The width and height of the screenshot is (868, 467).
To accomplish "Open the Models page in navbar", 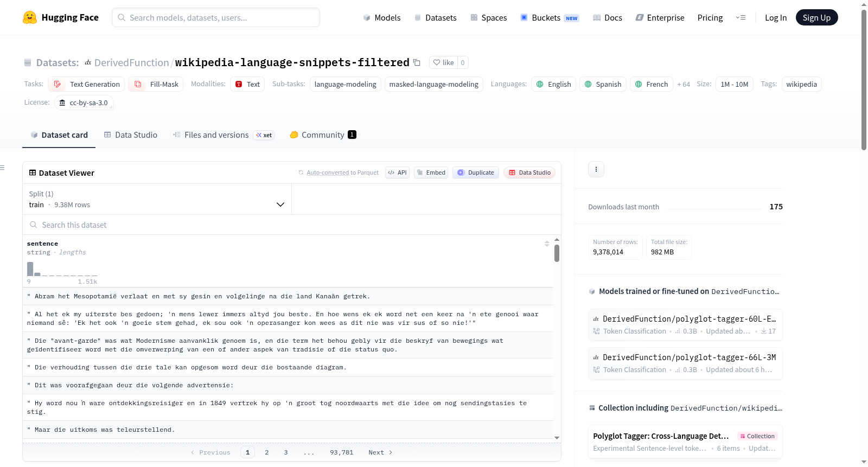I will click(x=382, y=17).
